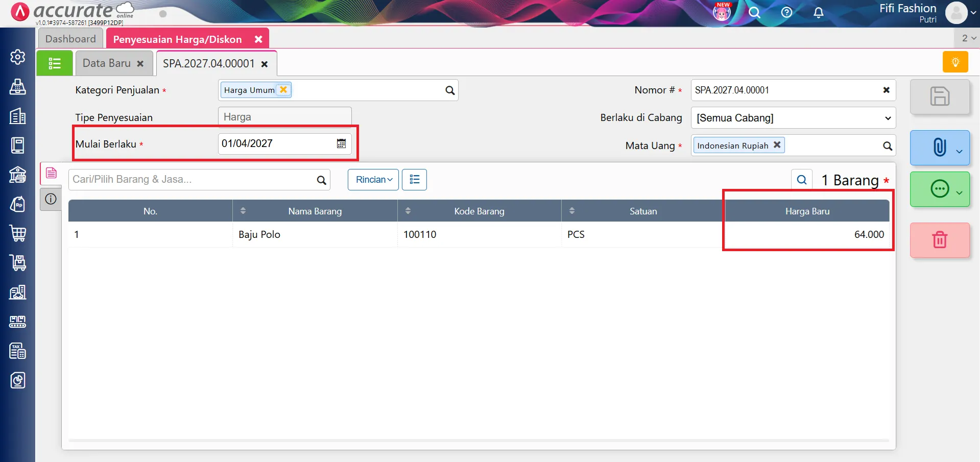Select the info side tab
The height and width of the screenshot is (462, 980).
[x=51, y=199]
